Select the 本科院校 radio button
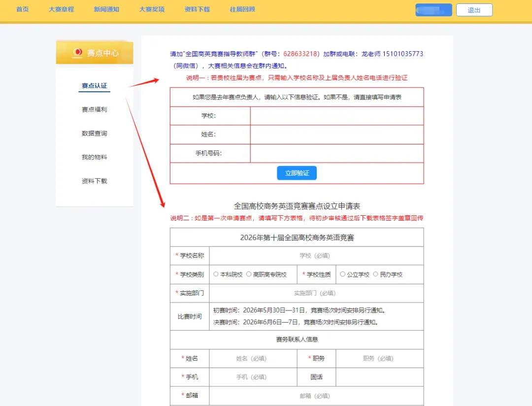532x406 pixels. 216,274
